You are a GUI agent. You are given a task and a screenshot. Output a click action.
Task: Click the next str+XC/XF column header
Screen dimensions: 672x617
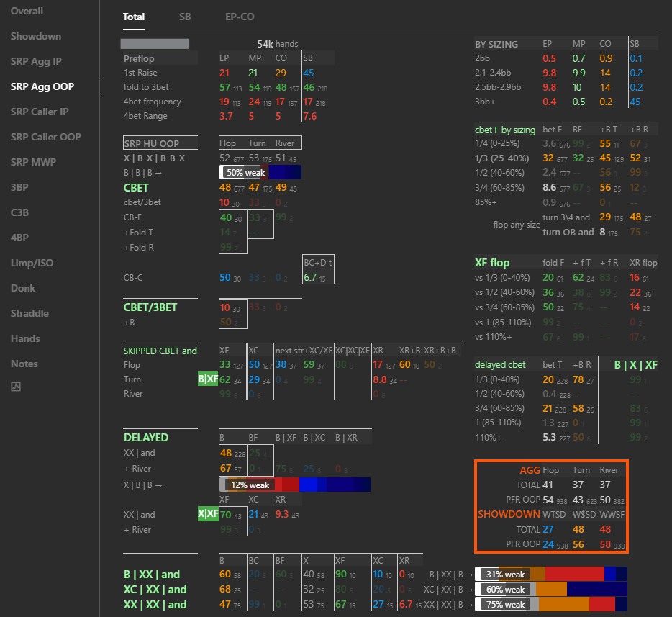(304, 351)
